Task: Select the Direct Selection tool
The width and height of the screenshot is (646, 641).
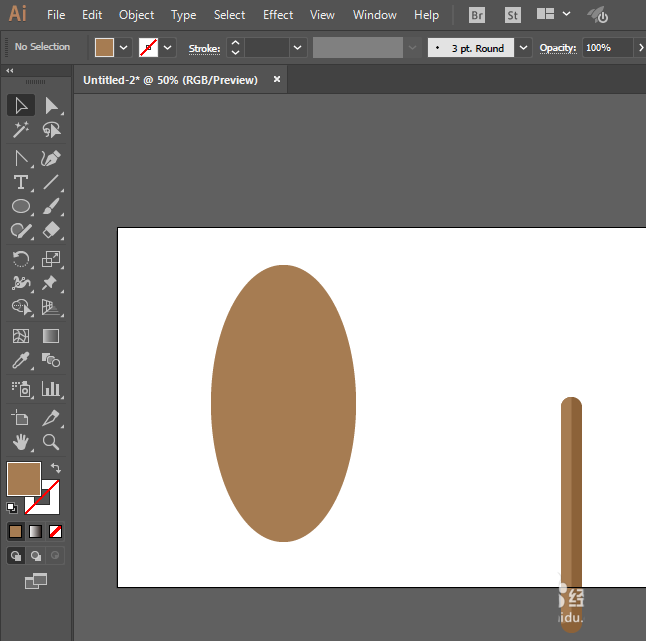Action: [51, 106]
